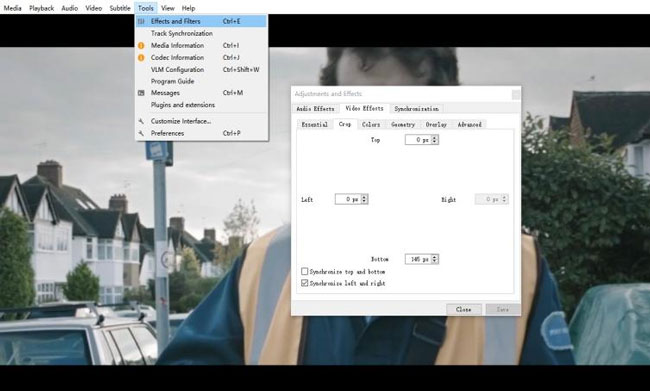The width and height of the screenshot is (650, 391).
Task: Open Codec Information from Tools menu
Action: click(201, 57)
